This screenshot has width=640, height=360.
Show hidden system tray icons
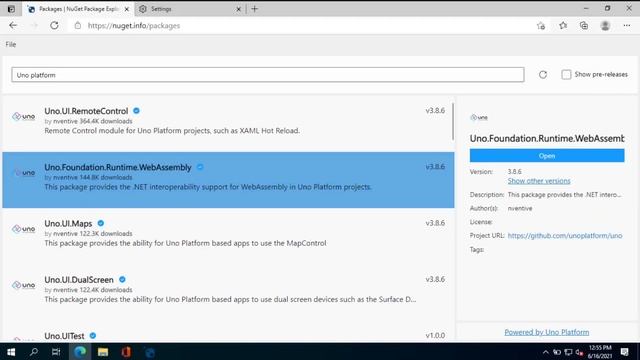pos(546,352)
